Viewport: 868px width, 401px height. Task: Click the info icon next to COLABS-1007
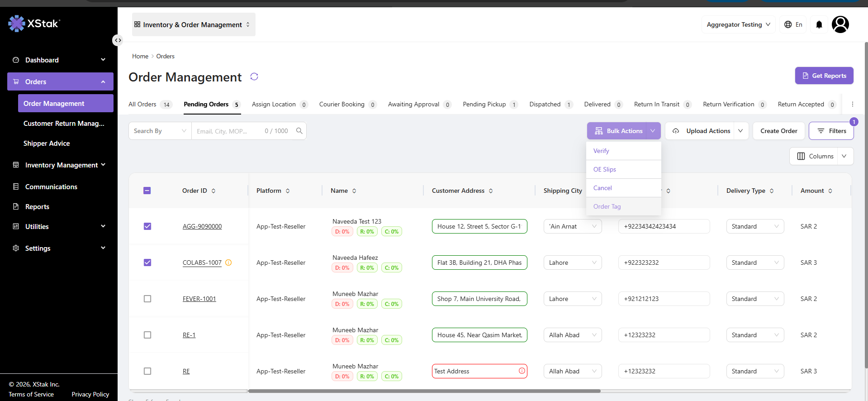(x=228, y=263)
